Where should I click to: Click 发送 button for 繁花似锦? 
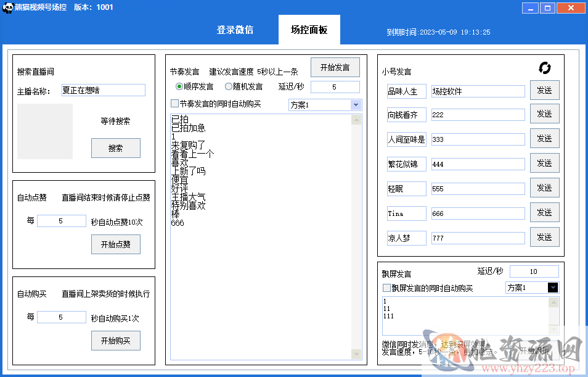coord(544,163)
